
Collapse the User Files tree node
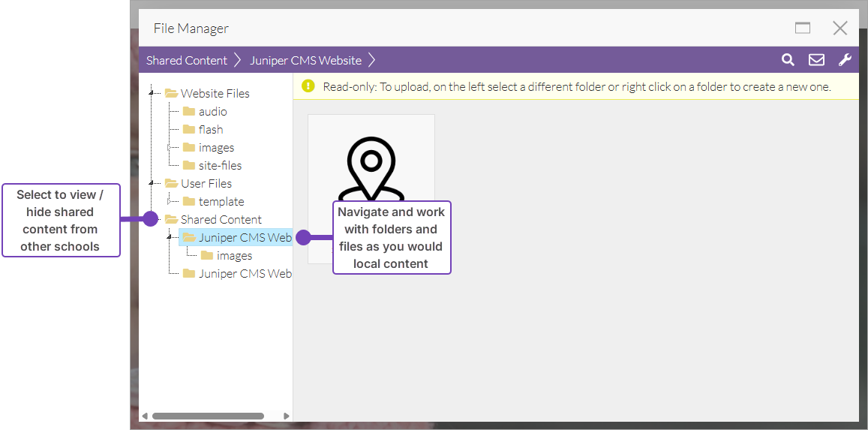(152, 183)
